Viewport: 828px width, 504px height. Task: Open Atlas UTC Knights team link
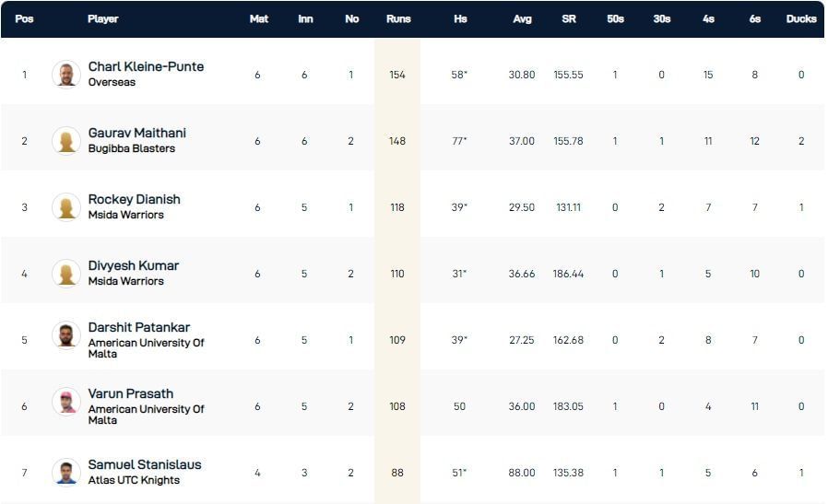(134, 481)
